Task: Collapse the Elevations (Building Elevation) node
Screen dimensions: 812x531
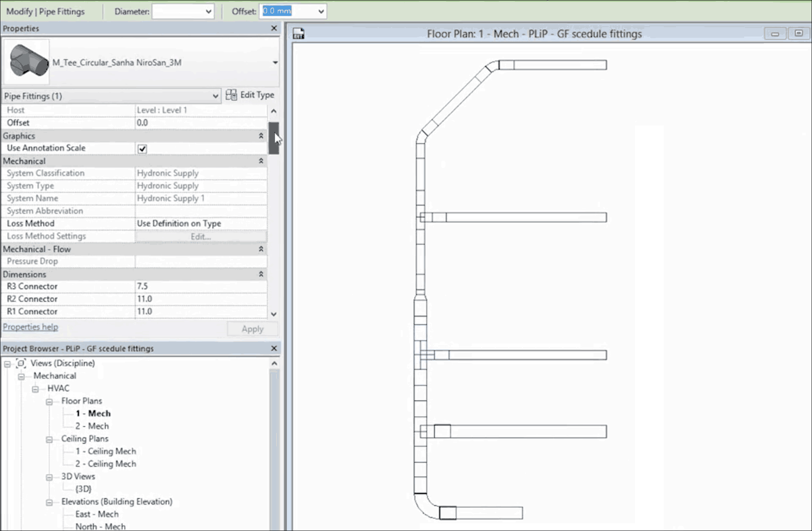Action: [49, 502]
